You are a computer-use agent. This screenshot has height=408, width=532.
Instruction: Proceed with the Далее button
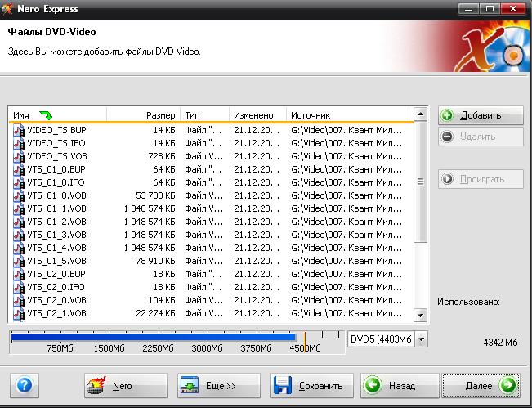point(481,385)
